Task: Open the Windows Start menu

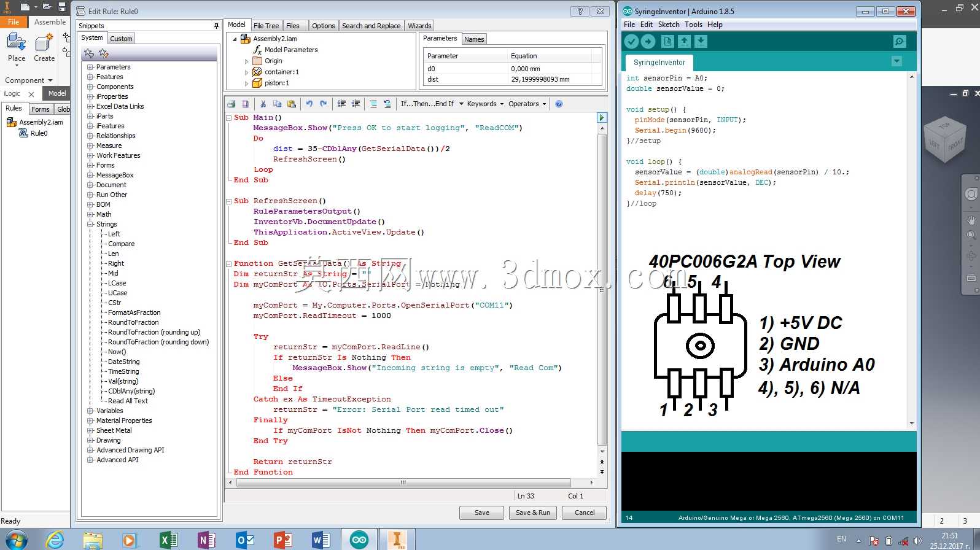Action: [15, 540]
